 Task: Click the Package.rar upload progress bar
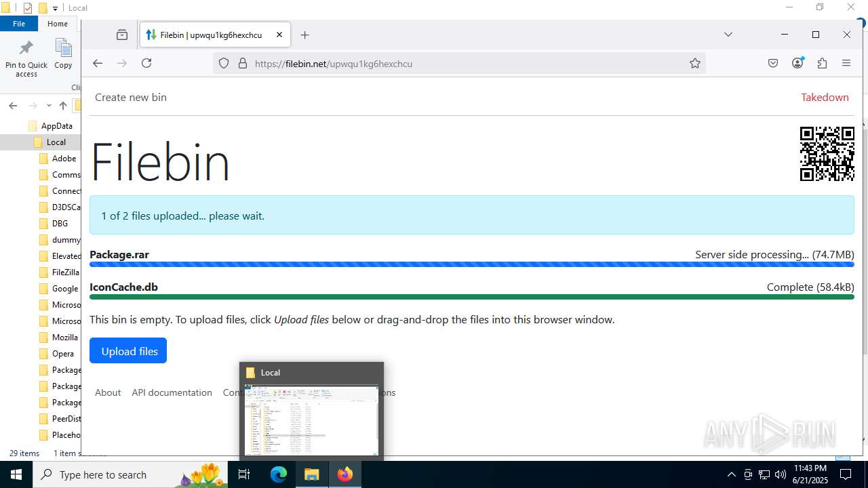tap(472, 264)
